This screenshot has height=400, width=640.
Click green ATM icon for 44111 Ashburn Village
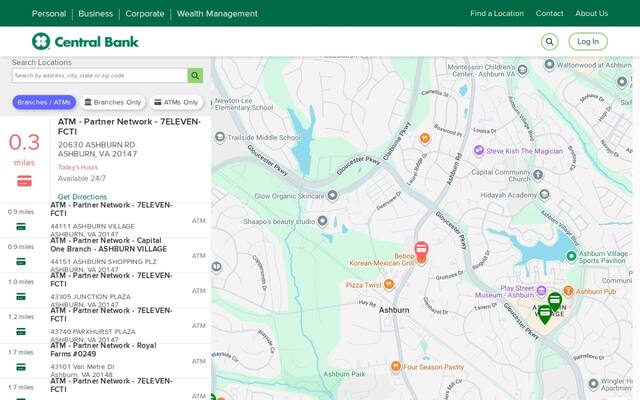click(21, 227)
